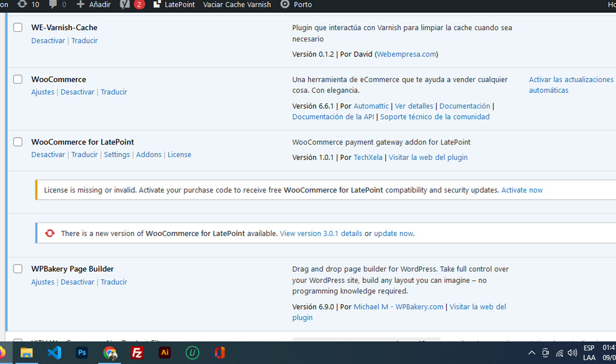Open FileZilla from the taskbar

(137, 353)
